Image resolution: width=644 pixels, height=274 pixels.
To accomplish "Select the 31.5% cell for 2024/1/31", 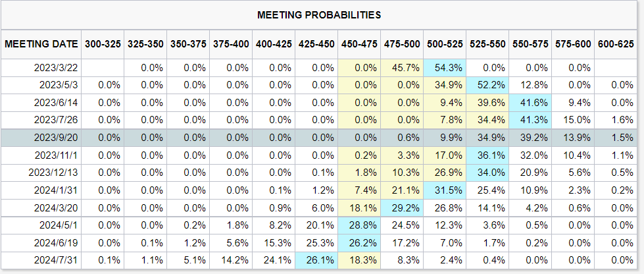I will 445,190.
